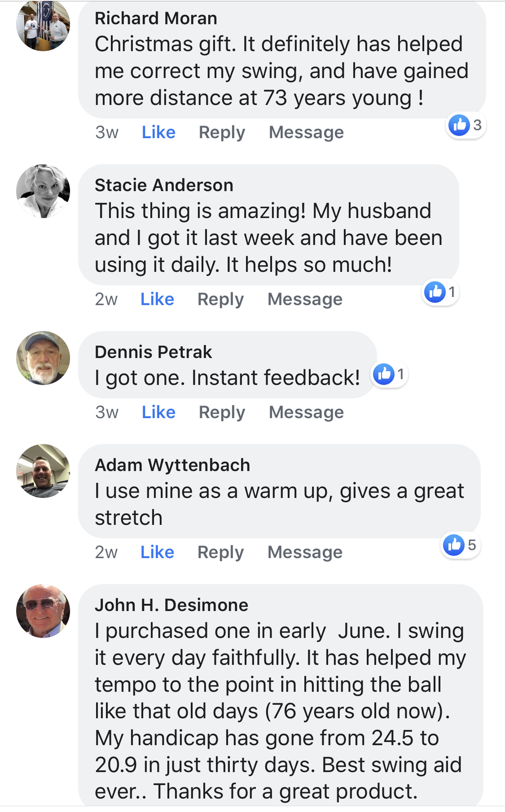Like Stacie Anderson's comment
Viewport: 505px width, 812px height.
pyautogui.click(x=157, y=299)
